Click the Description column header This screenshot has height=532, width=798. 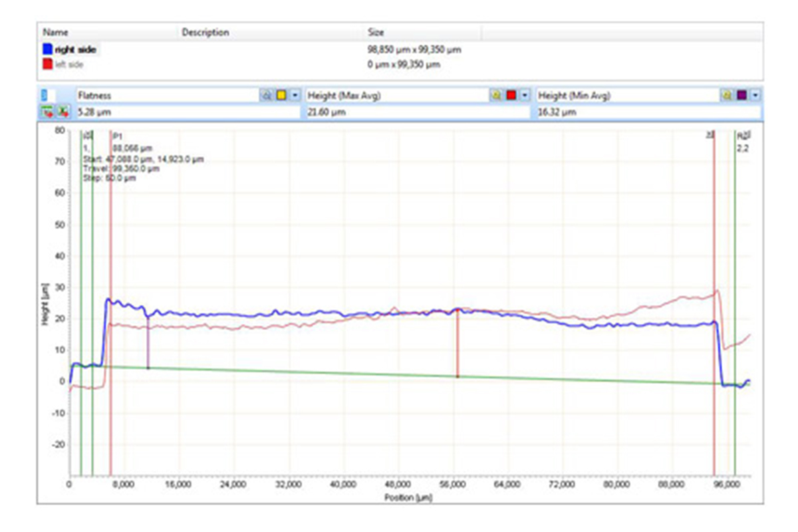(205, 32)
